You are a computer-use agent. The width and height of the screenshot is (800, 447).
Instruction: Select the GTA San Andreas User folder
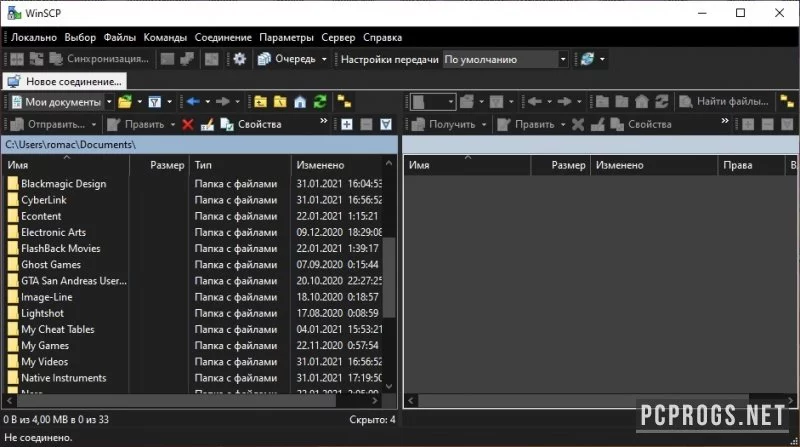tap(73, 281)
